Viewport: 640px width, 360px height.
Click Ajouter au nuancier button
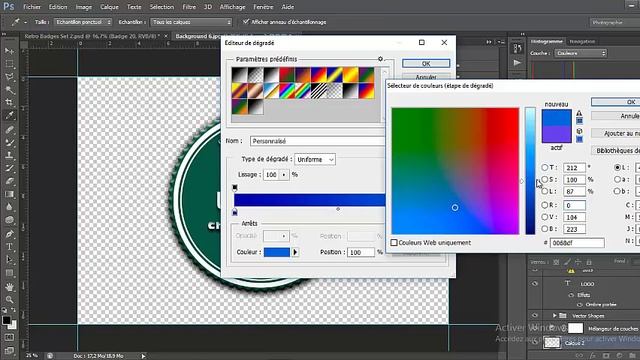pos(616,133)
